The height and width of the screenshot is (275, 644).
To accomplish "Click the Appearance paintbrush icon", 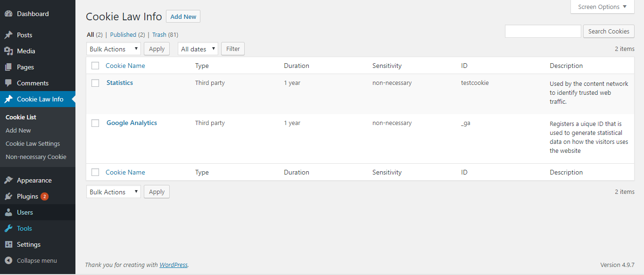I will click(8, 180).
